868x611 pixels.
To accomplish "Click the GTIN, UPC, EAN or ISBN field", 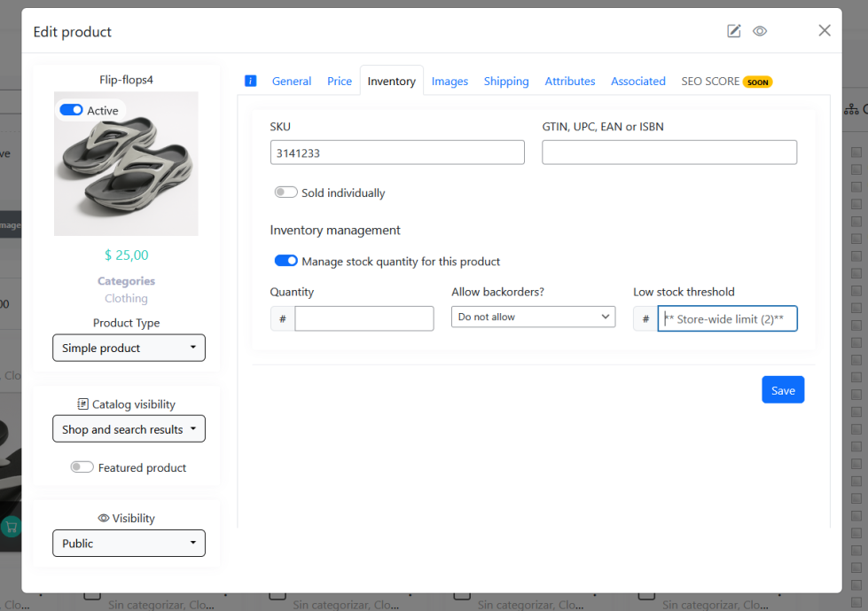I will (x=669, y=153).
